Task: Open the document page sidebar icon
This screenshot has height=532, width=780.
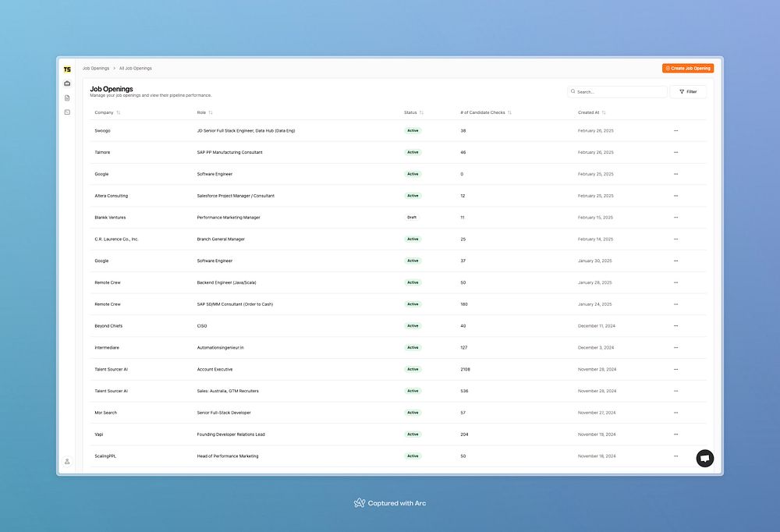Action: click(x=67, y=98)
